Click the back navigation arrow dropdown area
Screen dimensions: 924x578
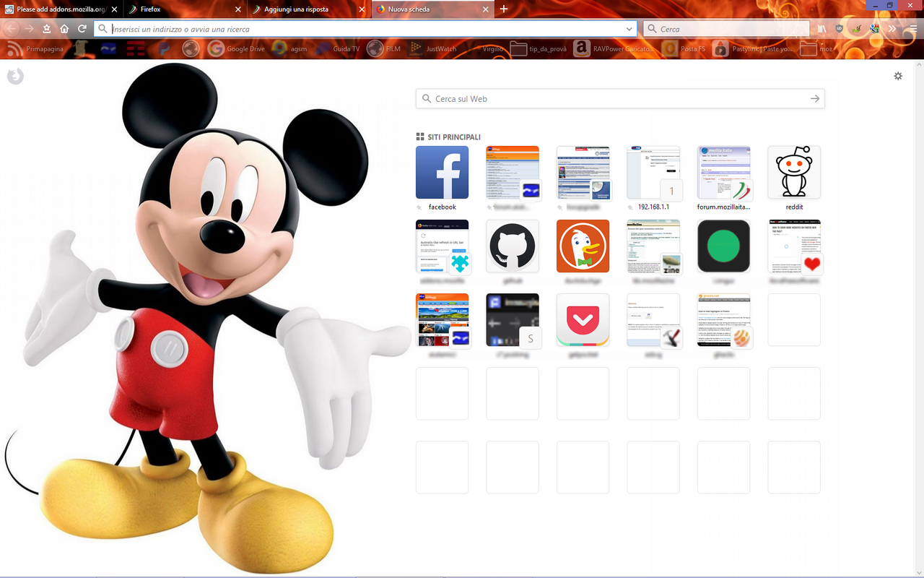(12, 29)
